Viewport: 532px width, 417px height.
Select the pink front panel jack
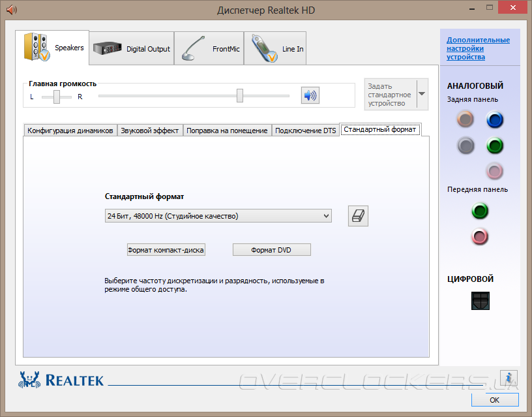(480, 237)
